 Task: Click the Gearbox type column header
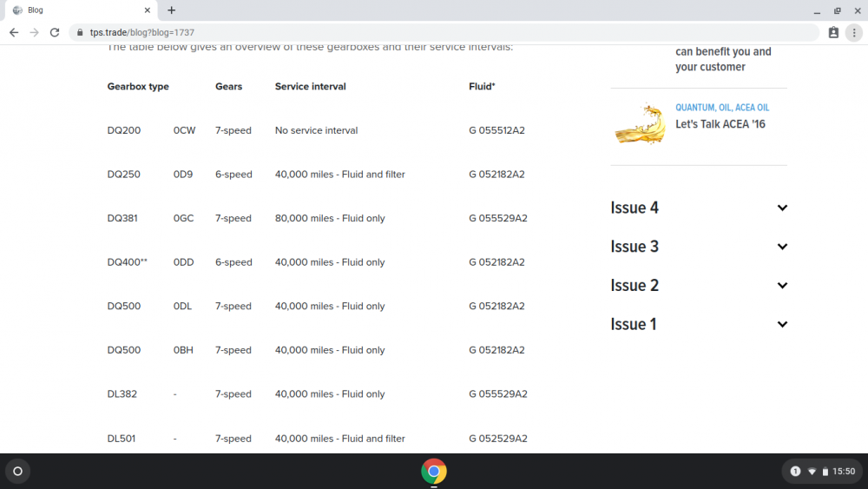tap(138, 86)
